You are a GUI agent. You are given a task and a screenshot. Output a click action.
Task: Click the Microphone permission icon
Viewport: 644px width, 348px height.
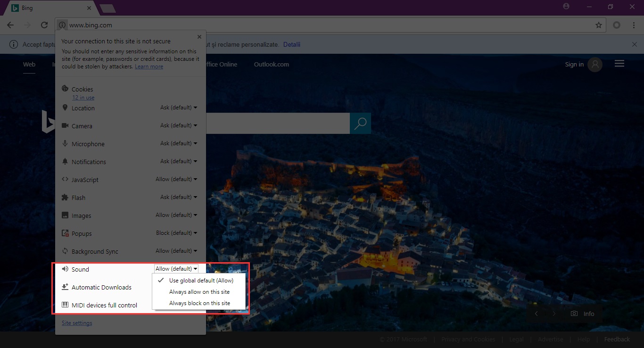coord(65,143)
